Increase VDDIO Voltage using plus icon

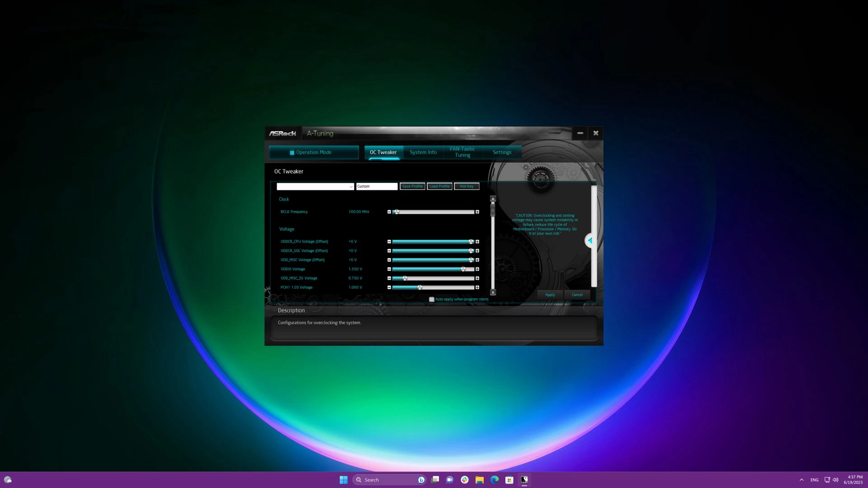(477, 269)
